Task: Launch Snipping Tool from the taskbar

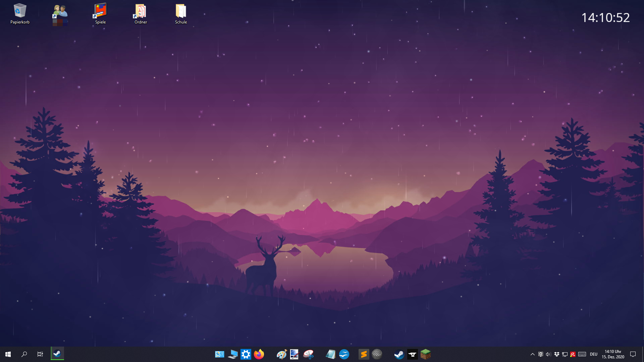Action: 308,354
